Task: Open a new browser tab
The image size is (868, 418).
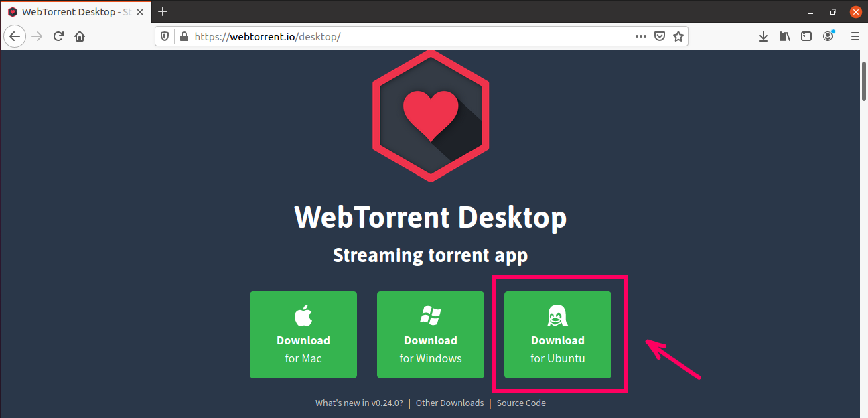Action: point(163,11)
